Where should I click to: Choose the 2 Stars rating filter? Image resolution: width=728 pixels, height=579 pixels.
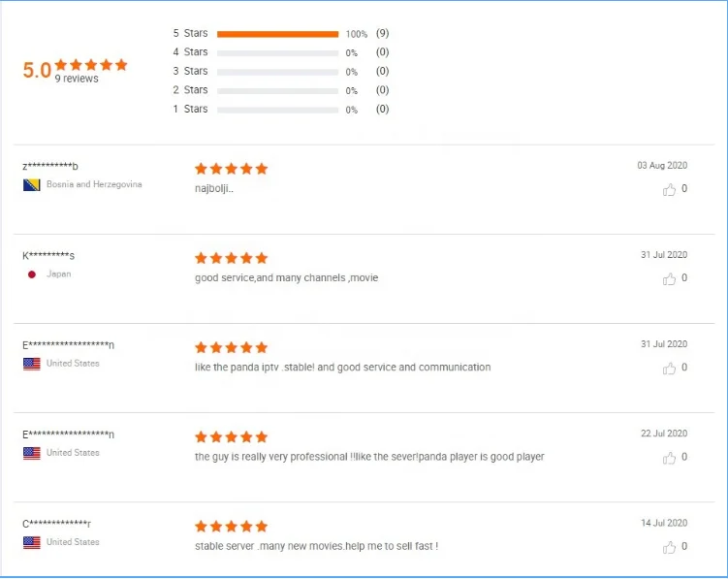(x=277, y=90)
